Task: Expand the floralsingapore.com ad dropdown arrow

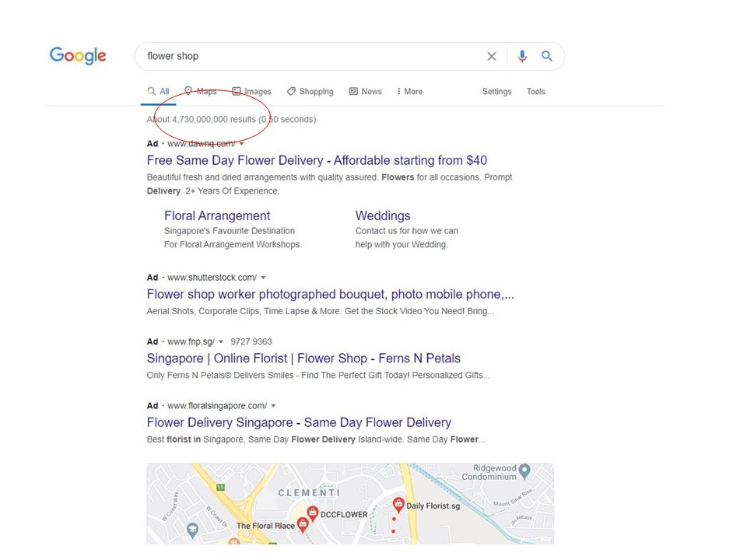Action: pyautogui.click(x=273, y=406)
